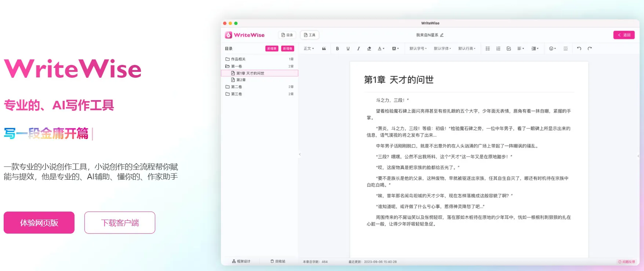Open the text alignment dropdown

521,48
